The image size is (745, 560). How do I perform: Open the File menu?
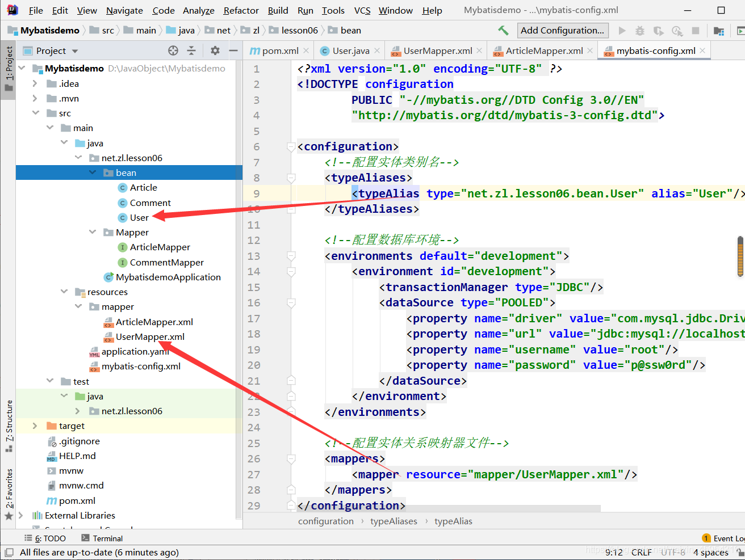pyautogui.click(x=36, y=10)
